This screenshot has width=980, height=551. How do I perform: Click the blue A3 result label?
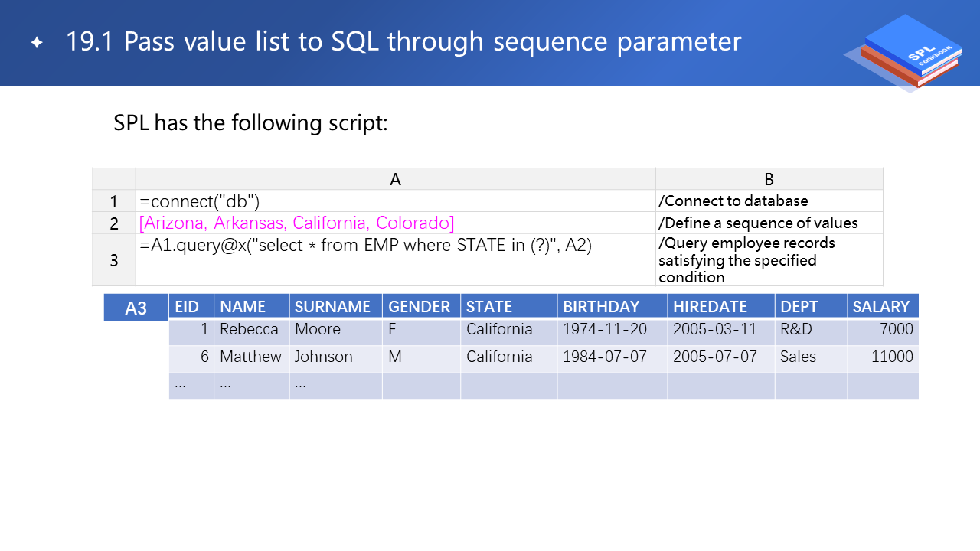click(136, 308)
